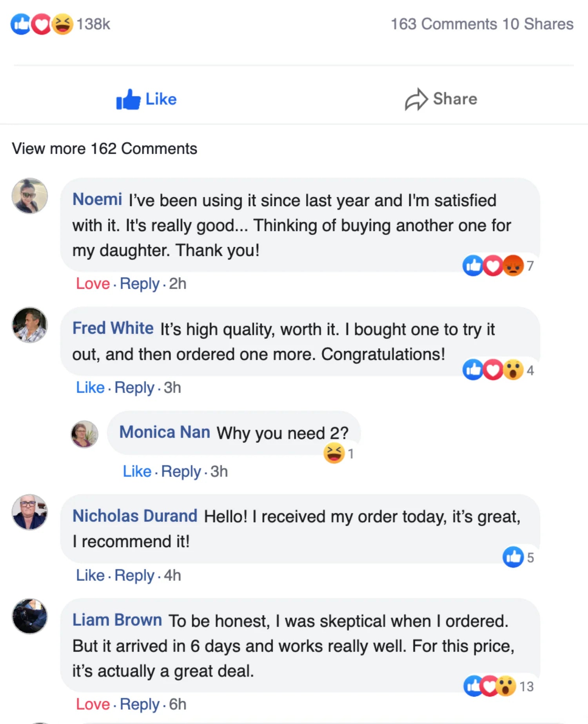Expand View more 162 Comments

point(105,149)
